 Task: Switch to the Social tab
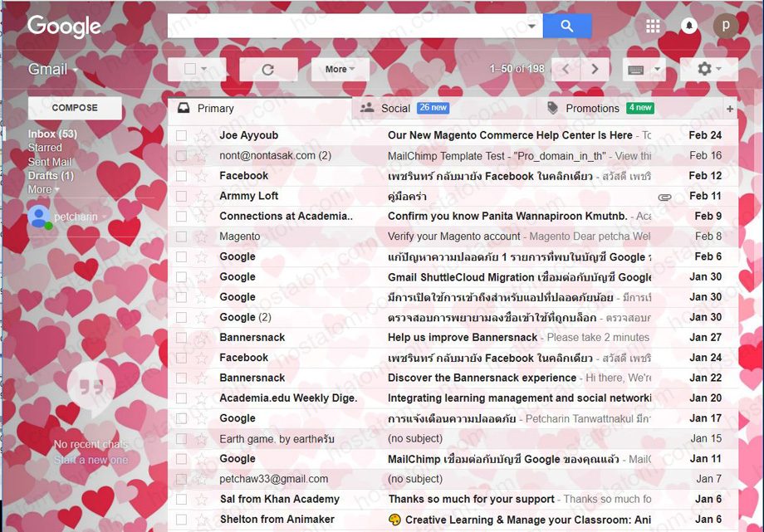click(x=390, y=107)
